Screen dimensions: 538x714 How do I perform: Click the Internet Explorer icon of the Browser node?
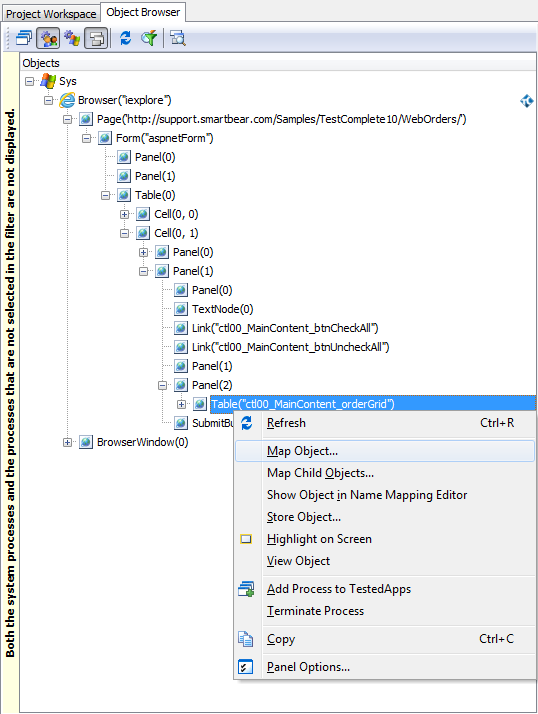click(67, 100)
